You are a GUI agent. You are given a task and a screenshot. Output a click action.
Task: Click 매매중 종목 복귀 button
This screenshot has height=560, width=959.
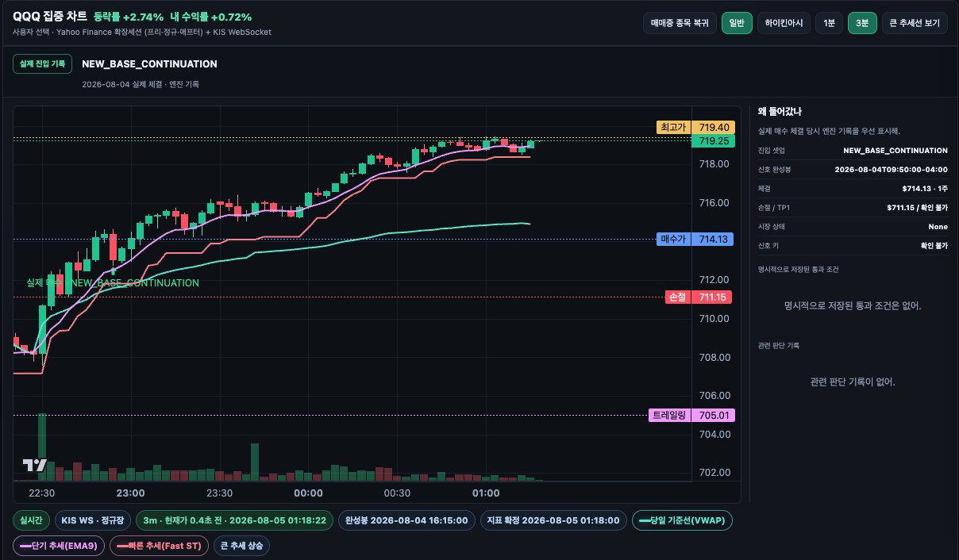(680, 23)
